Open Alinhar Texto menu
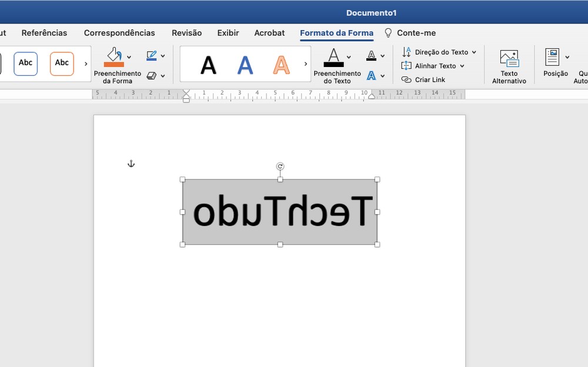588x367 pixels. tap(433, 66)
